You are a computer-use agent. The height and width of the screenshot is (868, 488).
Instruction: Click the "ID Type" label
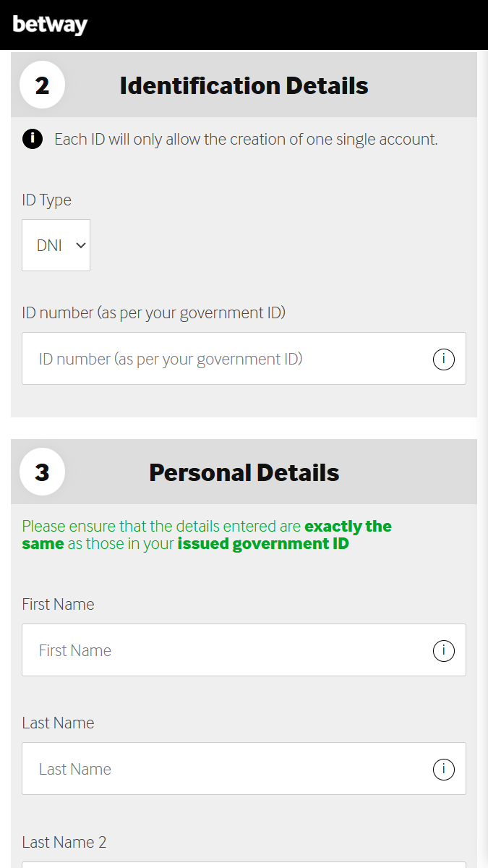pyautogui.click(x=47, y=200)
